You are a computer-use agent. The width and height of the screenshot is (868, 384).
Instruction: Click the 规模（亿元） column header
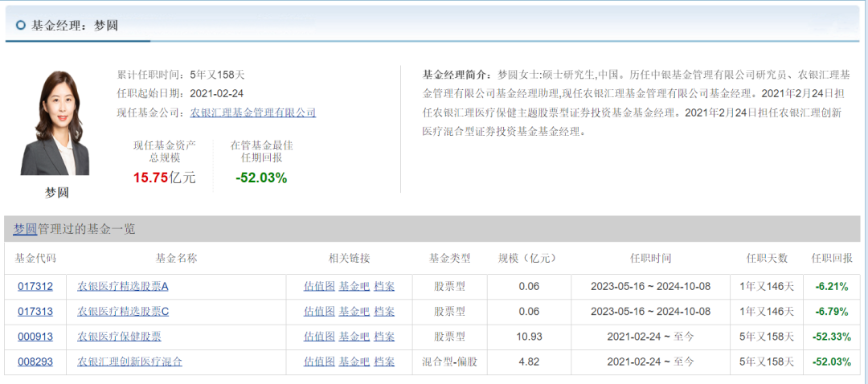point(526,259)
